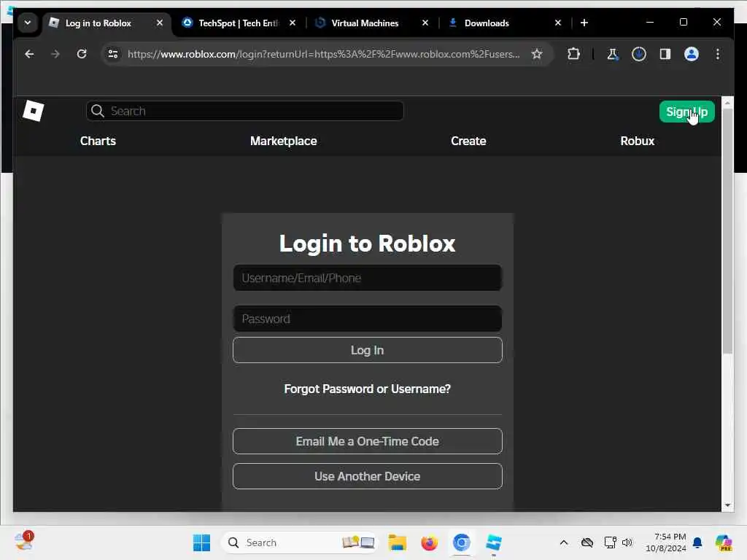The height and width of the screenshot is (560, 747).
Task: Open the Chrome profile avatar
Action: (692, 54)
